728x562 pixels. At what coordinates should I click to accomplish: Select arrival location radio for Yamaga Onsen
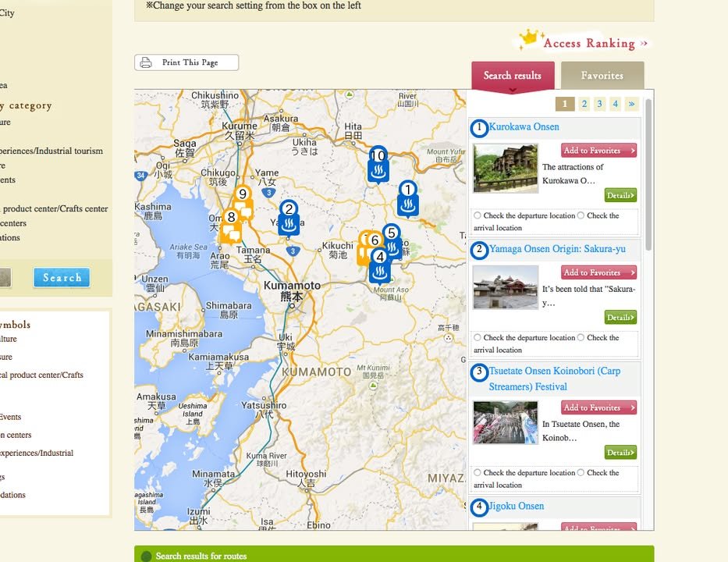(581, 338)
